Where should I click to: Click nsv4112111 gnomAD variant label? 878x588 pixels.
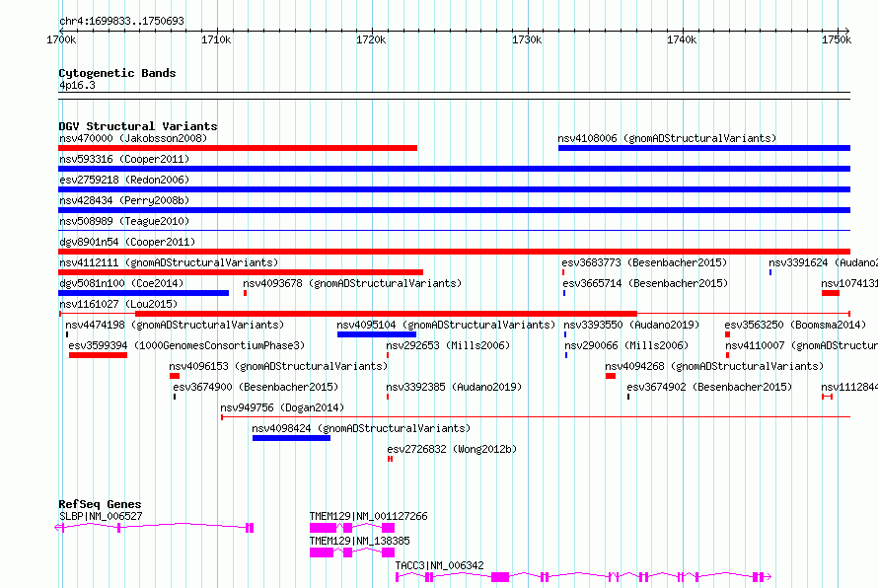pos(169,262)
